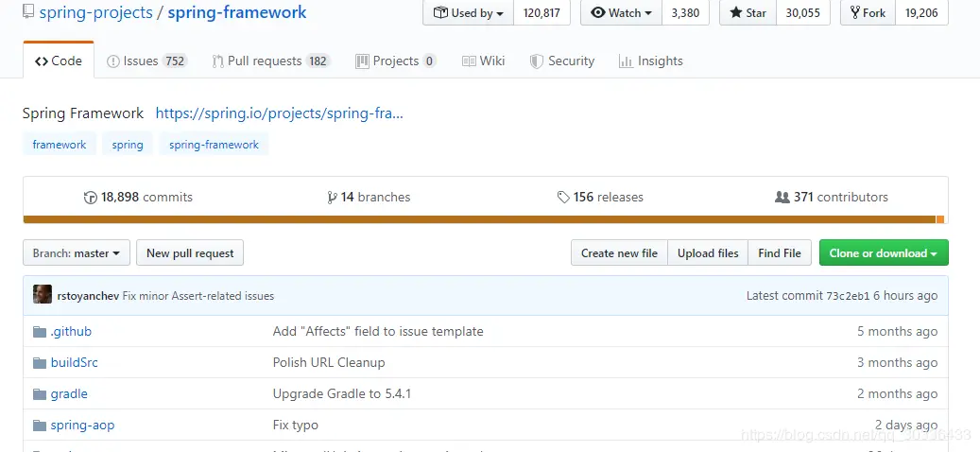
Task: Click the New pull request button
Action: coord(190,252)
